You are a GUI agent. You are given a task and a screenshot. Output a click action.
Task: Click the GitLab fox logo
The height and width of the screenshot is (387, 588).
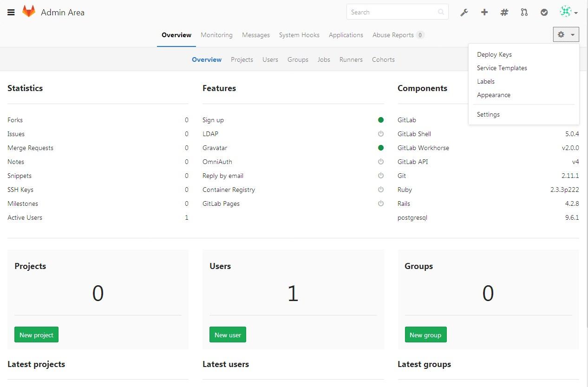(29, 12)
